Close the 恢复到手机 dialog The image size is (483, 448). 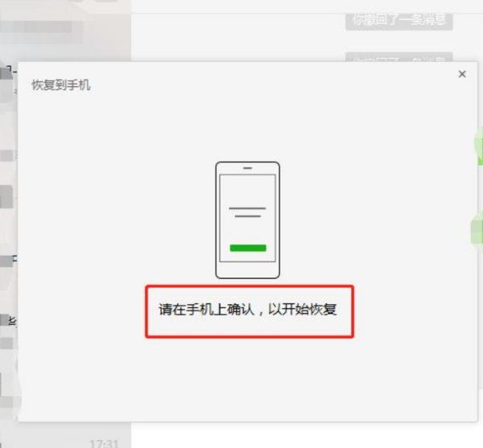462,74
